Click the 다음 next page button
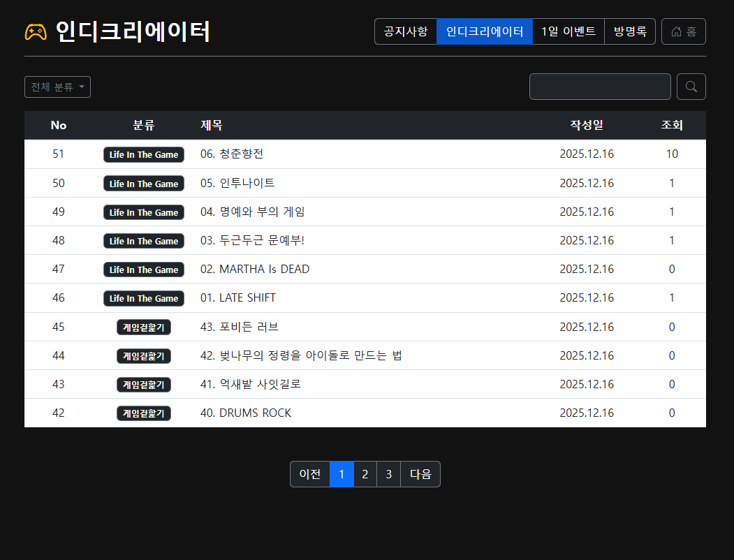This screenshot has height=560, width=734. (x=420, y=474)
